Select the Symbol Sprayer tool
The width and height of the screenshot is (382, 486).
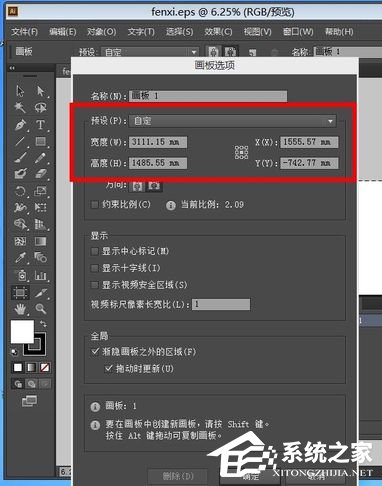(21, 275)
